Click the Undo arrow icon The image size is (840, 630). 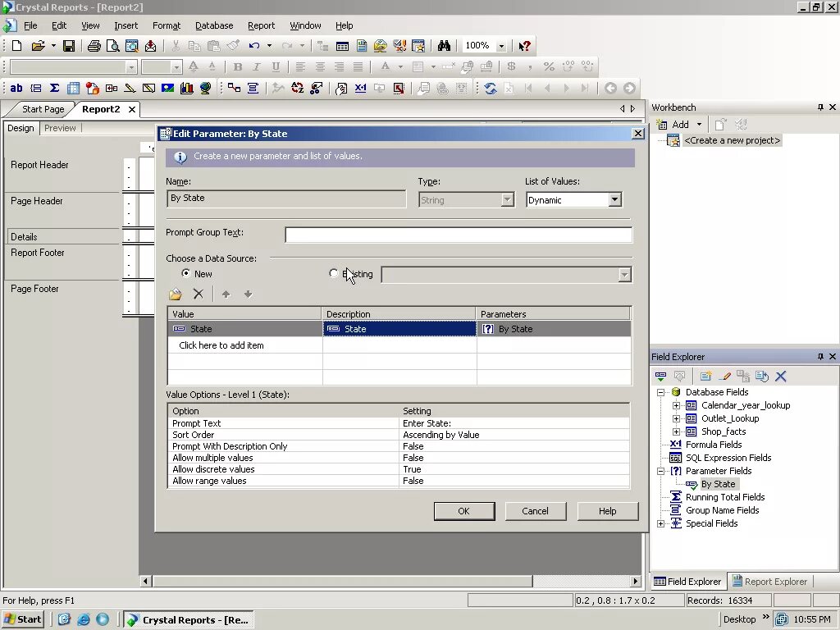click(254, 46)
